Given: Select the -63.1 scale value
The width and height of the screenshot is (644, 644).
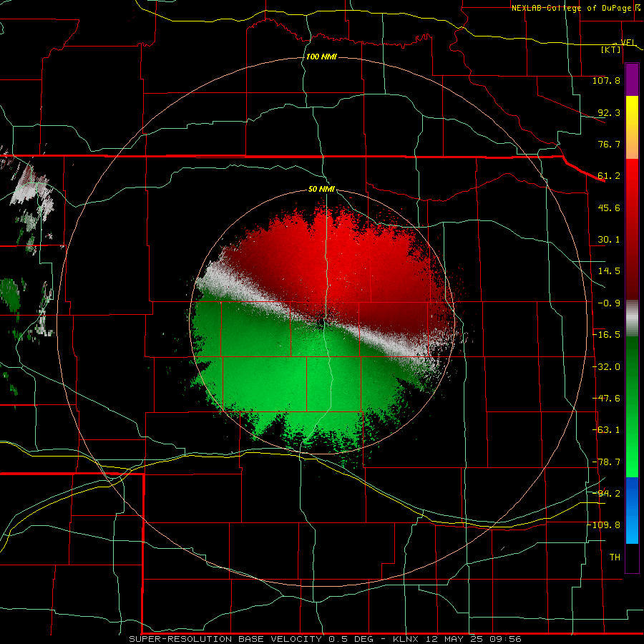Looking at the screenshot, I should (606, 430).
